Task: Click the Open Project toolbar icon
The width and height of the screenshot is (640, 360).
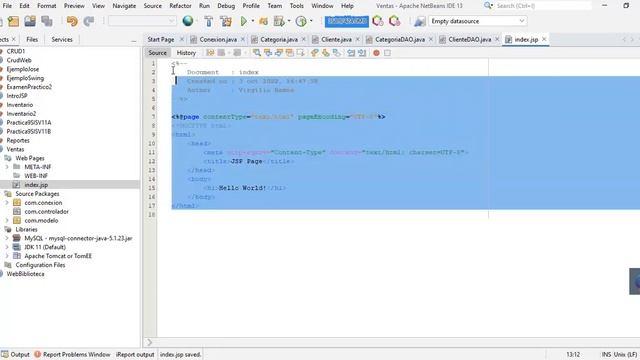Action: pyautogui.click(x=30, y=21)
